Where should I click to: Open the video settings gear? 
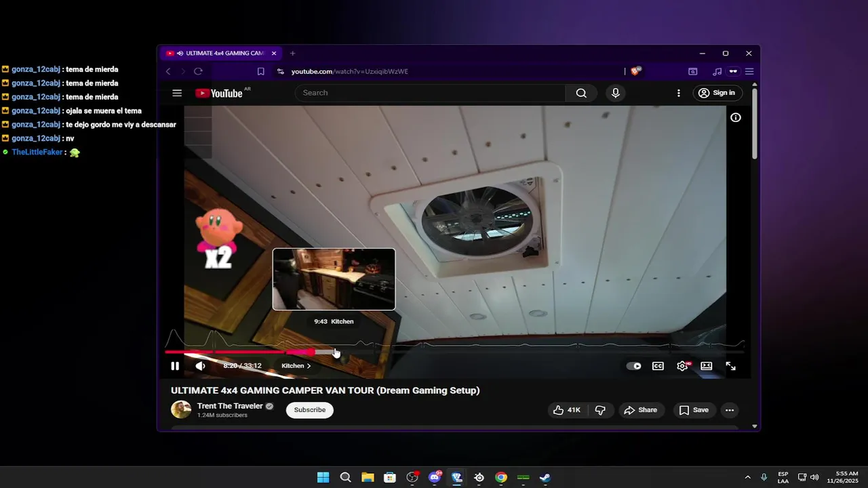pyautogui.click(x=682, y=366)
